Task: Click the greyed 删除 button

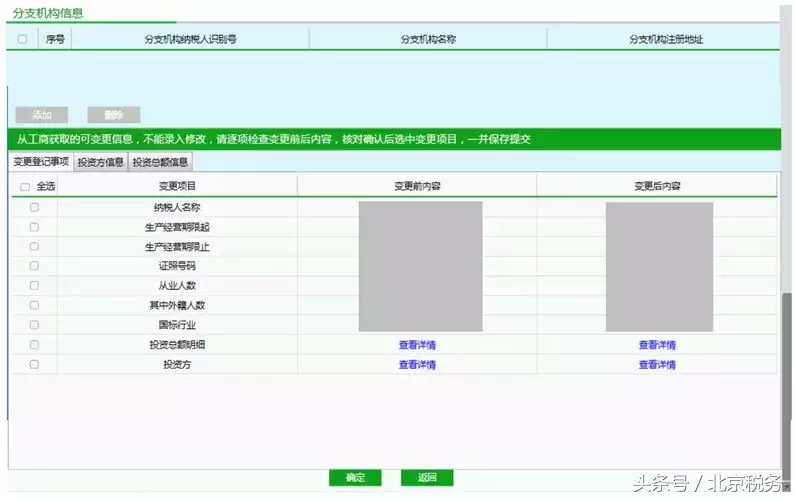Action: (x=114, y=115)
